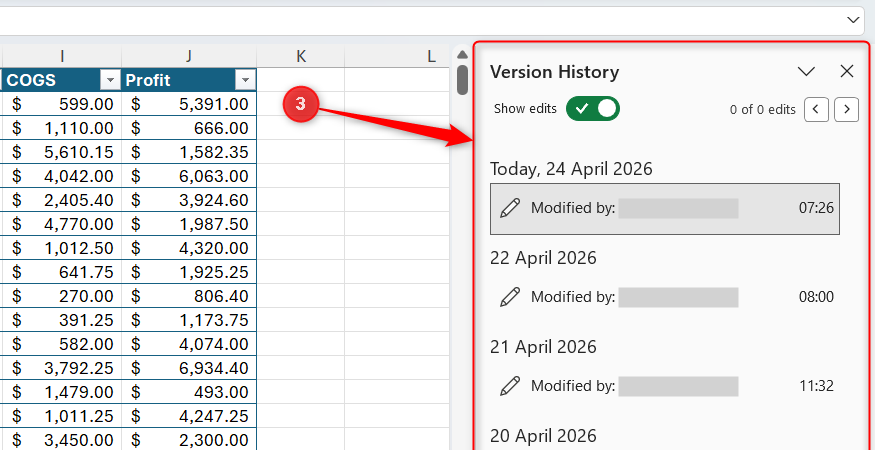Click pencil icon for the 11:32 version
Screen dimensions: 875x450
click(x=509, y=386)
